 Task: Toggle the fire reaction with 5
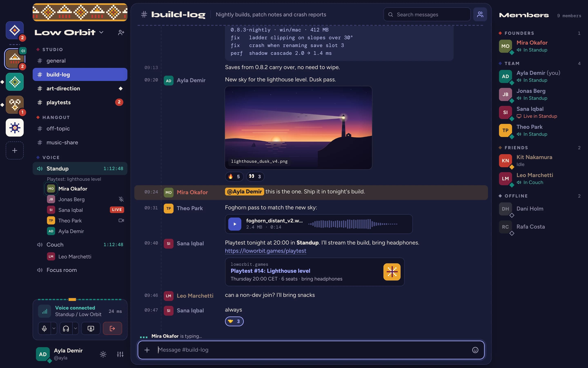234,176
